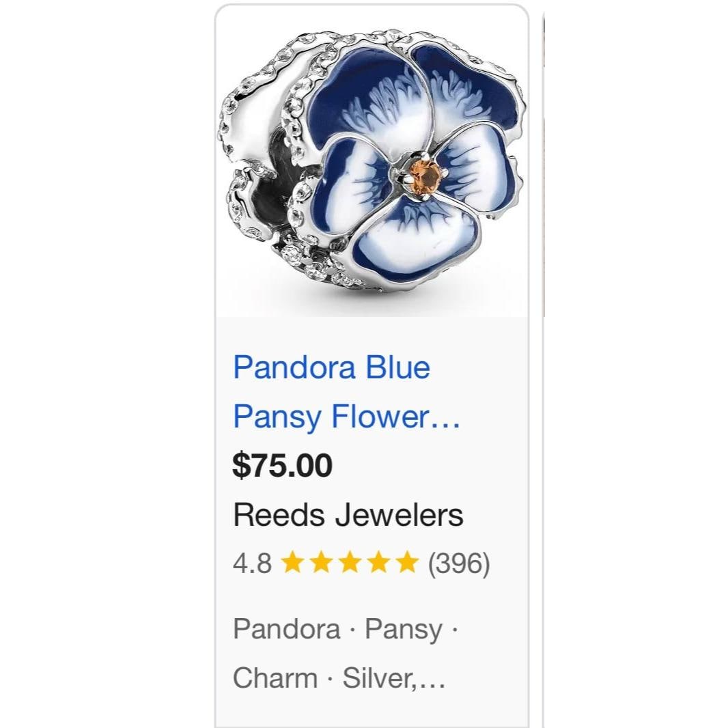Click the fifth yellow rating star
Image resolution: width=728 pixels, height=728 pixels.
408,562
